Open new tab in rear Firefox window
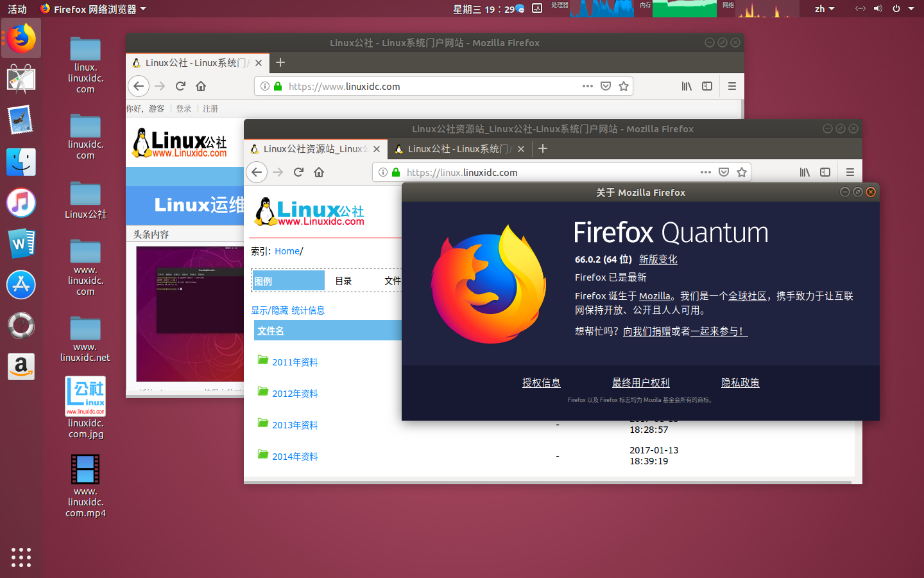The width and height of the screenshot is (924, 578). tap(280, 63)
